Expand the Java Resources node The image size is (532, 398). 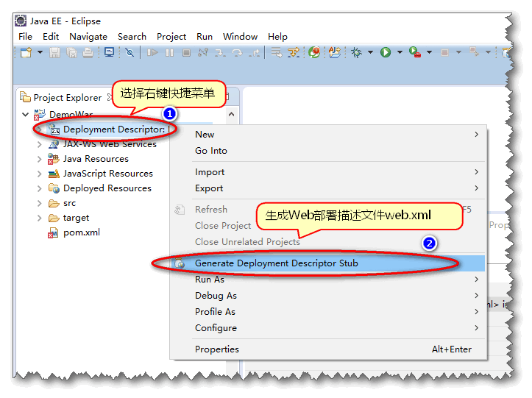pyautogui.click(x=39, y=159)
